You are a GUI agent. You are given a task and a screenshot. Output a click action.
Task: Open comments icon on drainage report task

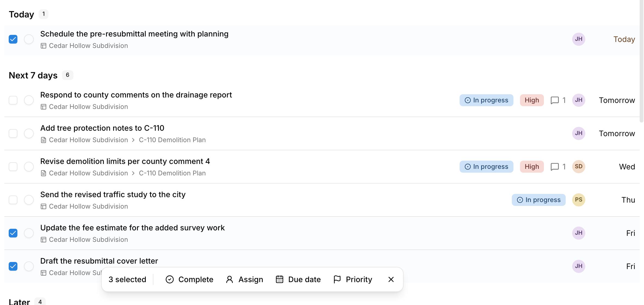558,100
